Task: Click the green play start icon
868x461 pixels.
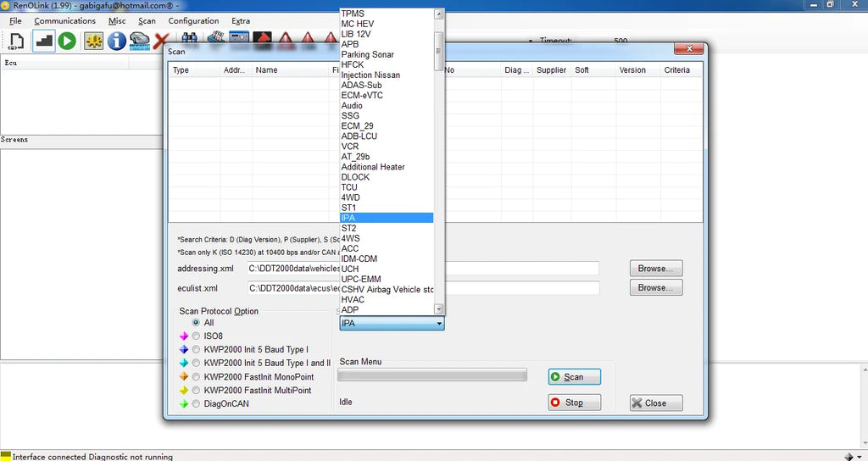Action: [x=67, y=41]
